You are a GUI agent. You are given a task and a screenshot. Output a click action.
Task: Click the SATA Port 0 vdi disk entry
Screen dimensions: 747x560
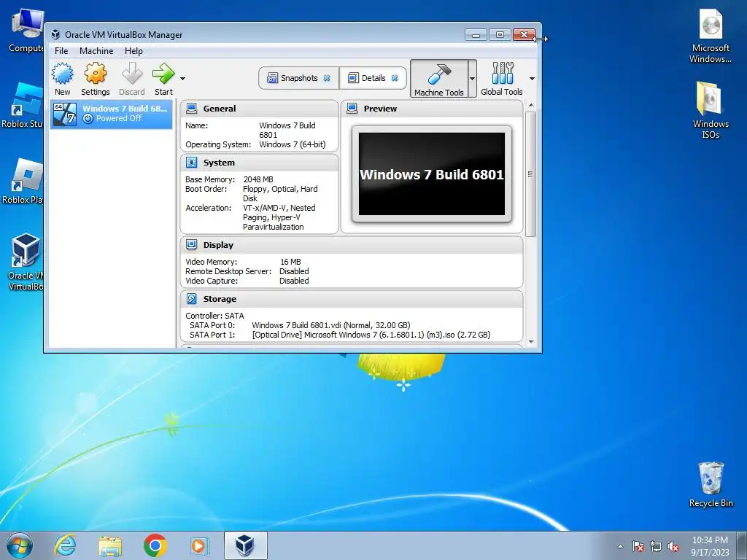330,325
